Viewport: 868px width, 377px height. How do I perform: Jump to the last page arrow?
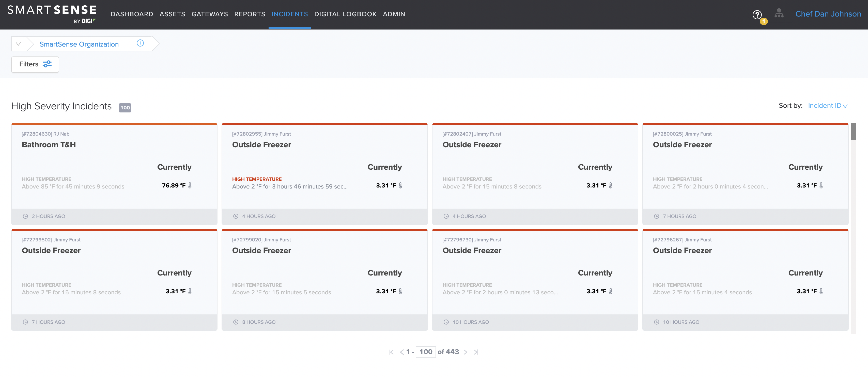pyautogui.click(x=476, y=352)
